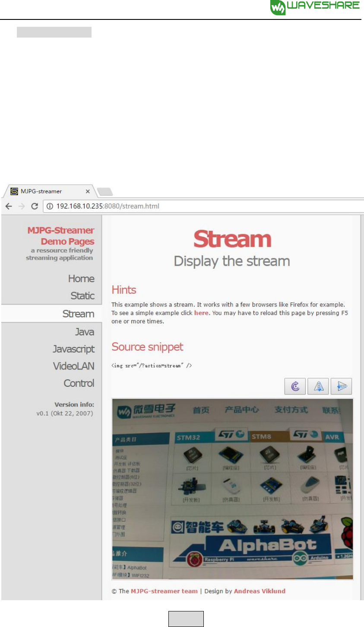
Task: Click the flip horizontal stream button
Action: 318,386
